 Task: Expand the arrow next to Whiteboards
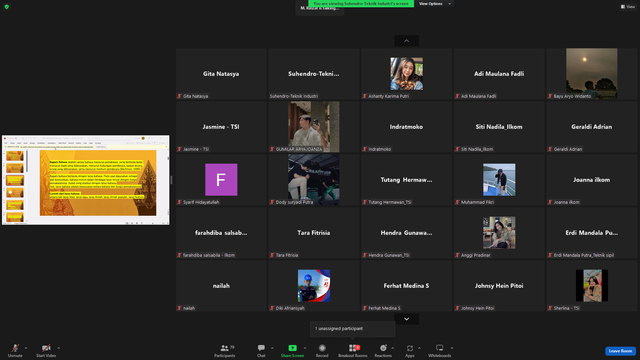click(452, 348)
